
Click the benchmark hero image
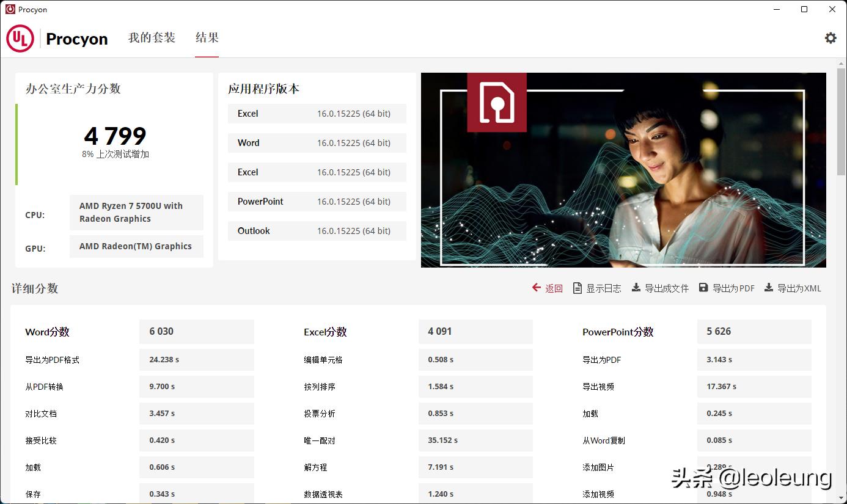tap(623, 170)
